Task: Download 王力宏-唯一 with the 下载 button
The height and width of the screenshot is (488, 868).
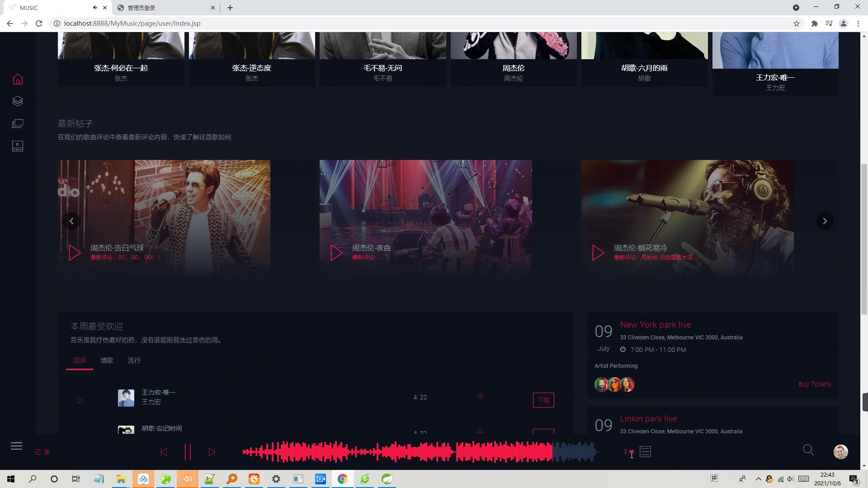Action: [x=543, y=400]
